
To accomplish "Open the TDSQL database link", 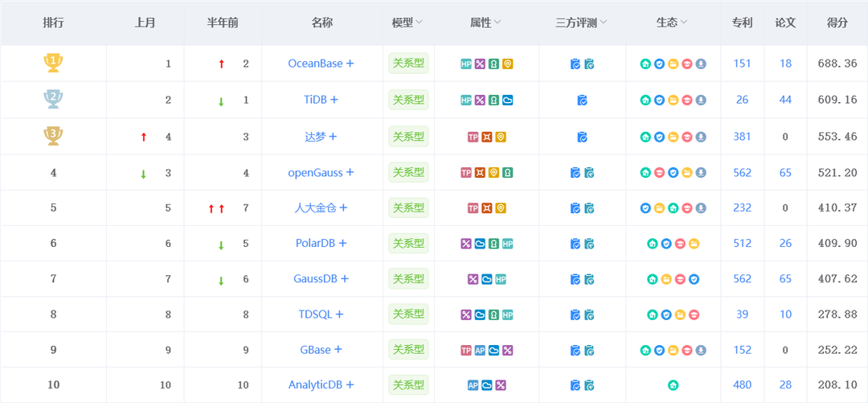I will [x=315, y=315].
